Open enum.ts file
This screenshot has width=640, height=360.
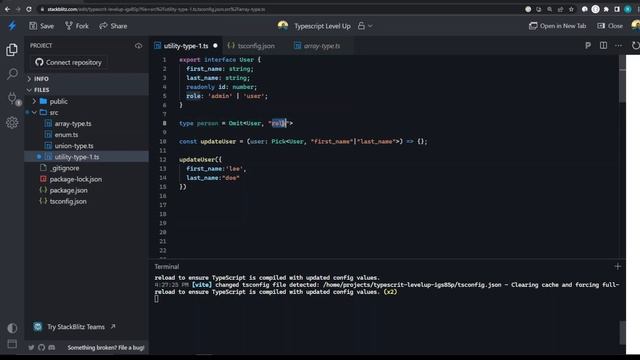click(86, 135)
